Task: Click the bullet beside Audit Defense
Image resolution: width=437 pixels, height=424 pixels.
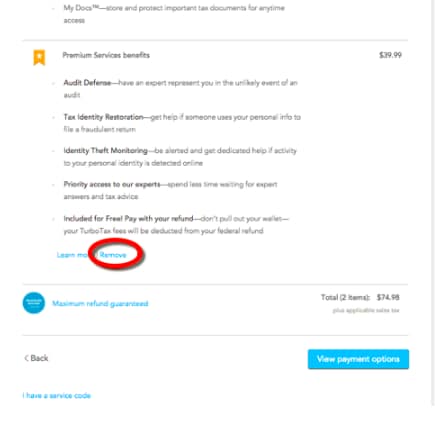Action: (54, 83)
